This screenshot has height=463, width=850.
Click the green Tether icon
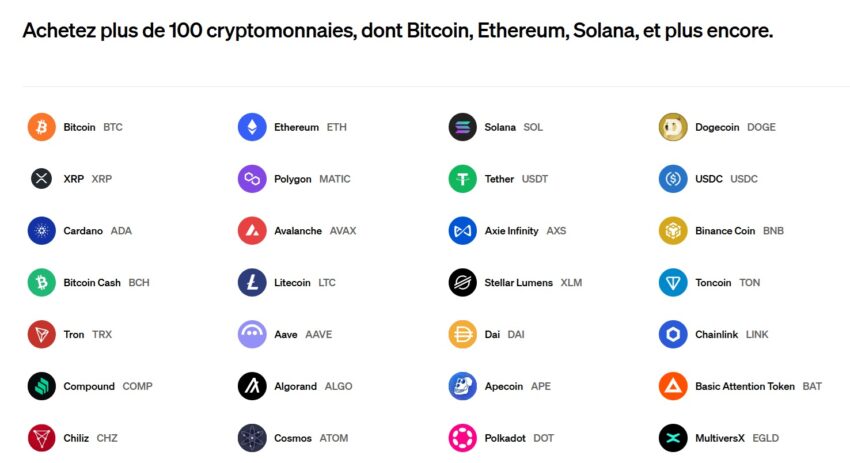click(463, 179)
